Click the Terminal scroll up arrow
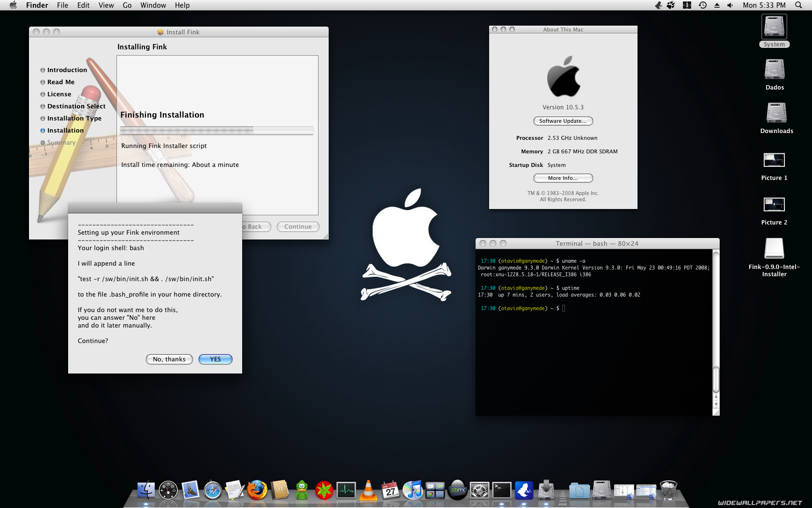The width and height of the screenshot is (812, 508). coord(716,397)
